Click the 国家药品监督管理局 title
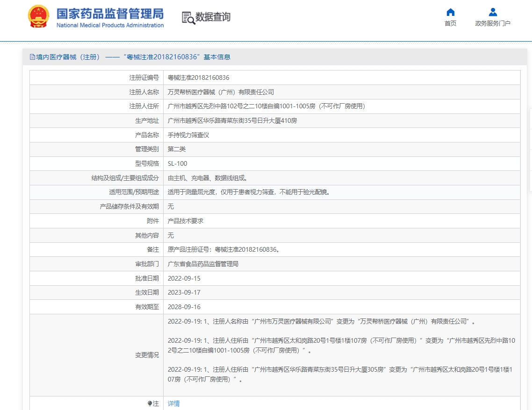Image resolution: width=532 pixels, height=410 pixels. click(110, 14)
